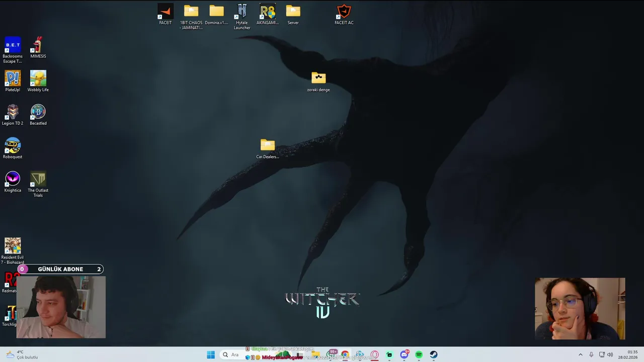Open Resident Evil 7 Biohazard shortcut
Viewport: 644px width, 362px height.
coord(13,251)
